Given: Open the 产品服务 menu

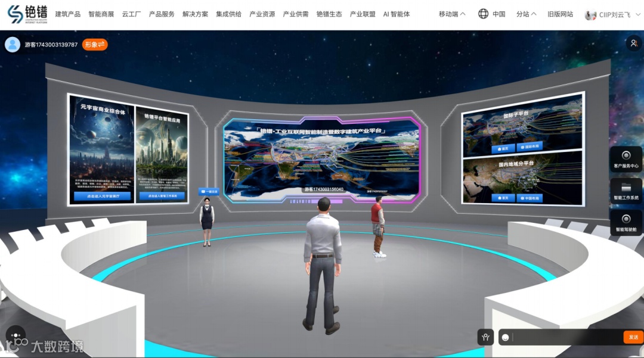Looking at the screenshot, I should pos(162,14).
